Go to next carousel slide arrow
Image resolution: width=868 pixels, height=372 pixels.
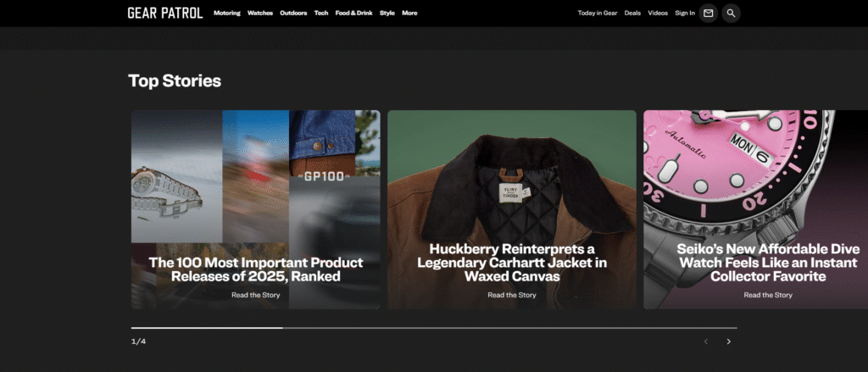[728, 341]
